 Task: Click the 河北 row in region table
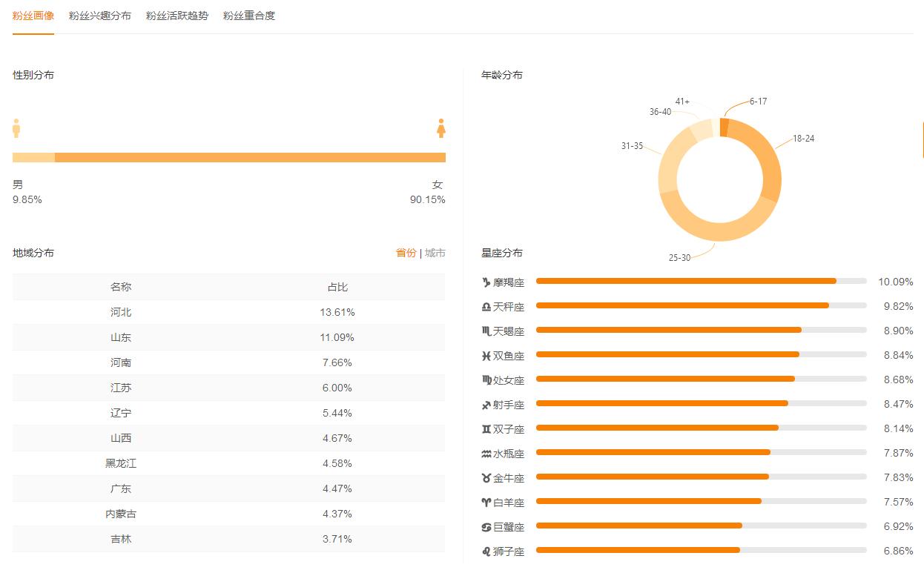[228, 312]
